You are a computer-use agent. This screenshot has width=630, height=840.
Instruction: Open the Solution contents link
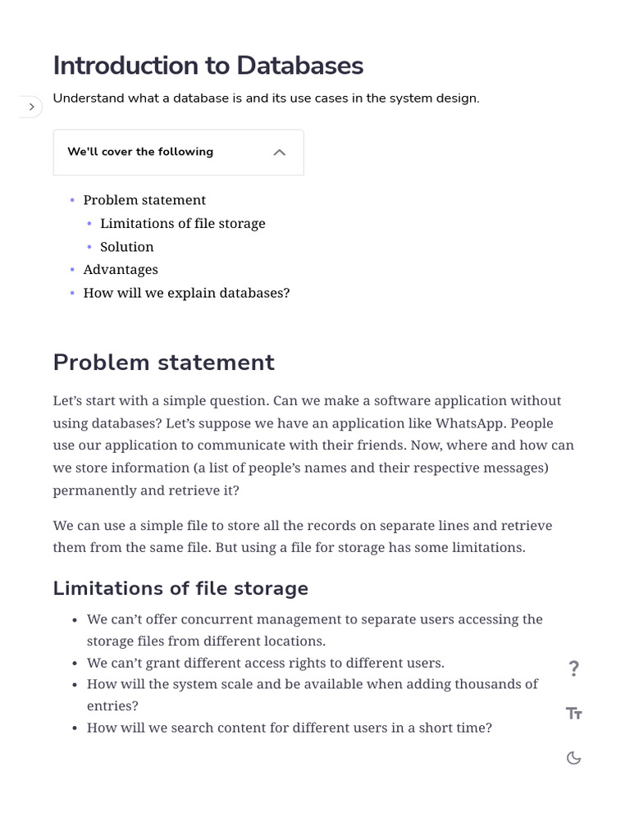click(127, 246)
